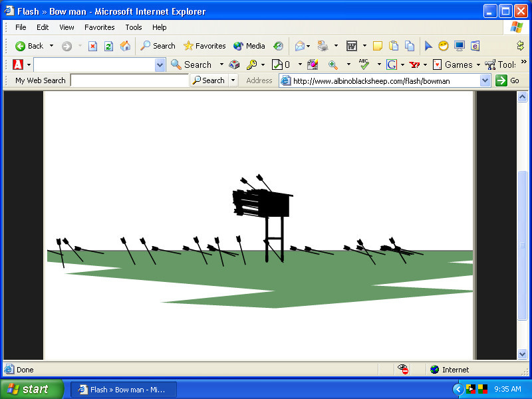The width and height of the screenshot is (532, 399).
Task: Click the Internet zone status indicator
Action: coord(450,370)
